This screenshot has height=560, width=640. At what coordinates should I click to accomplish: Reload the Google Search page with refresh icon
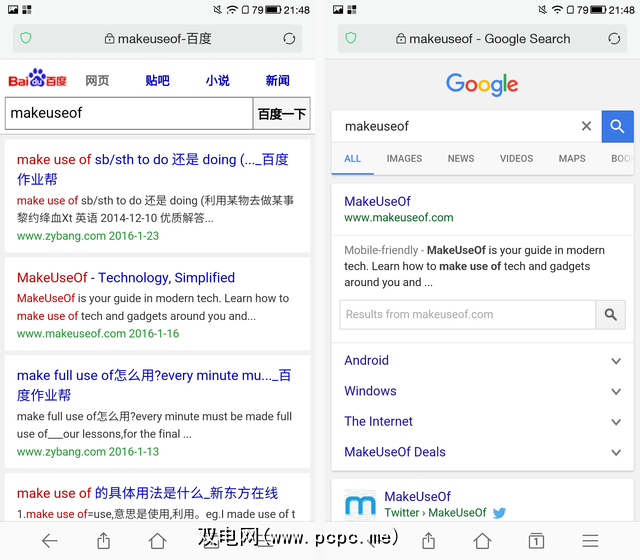click(614, 39)
